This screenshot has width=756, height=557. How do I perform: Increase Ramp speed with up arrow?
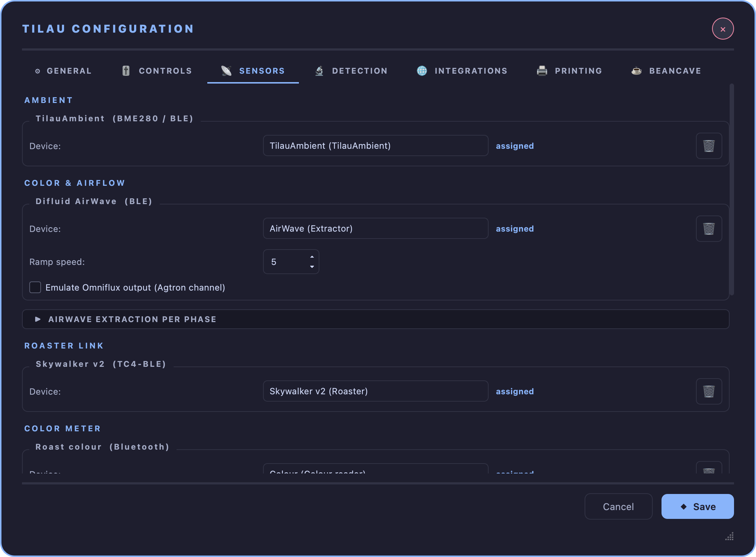tap(312, 257)
